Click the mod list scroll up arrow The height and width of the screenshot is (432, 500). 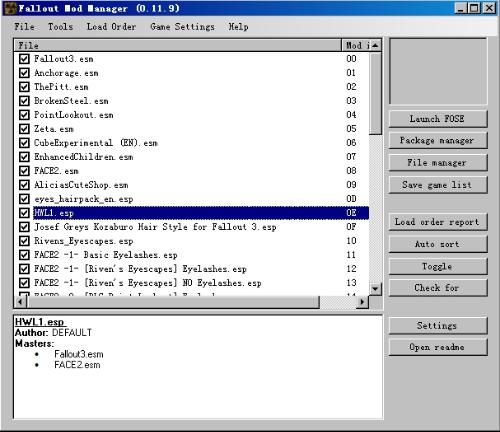point(375,45)
